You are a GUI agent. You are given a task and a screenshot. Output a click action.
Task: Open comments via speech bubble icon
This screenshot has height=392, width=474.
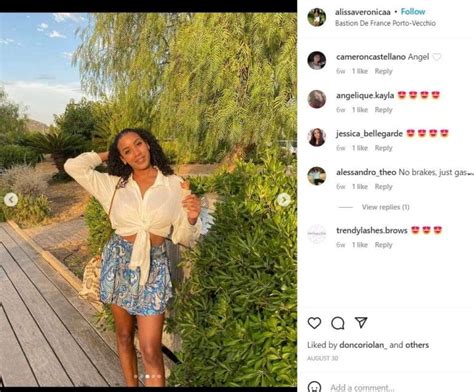pos(338,323)
